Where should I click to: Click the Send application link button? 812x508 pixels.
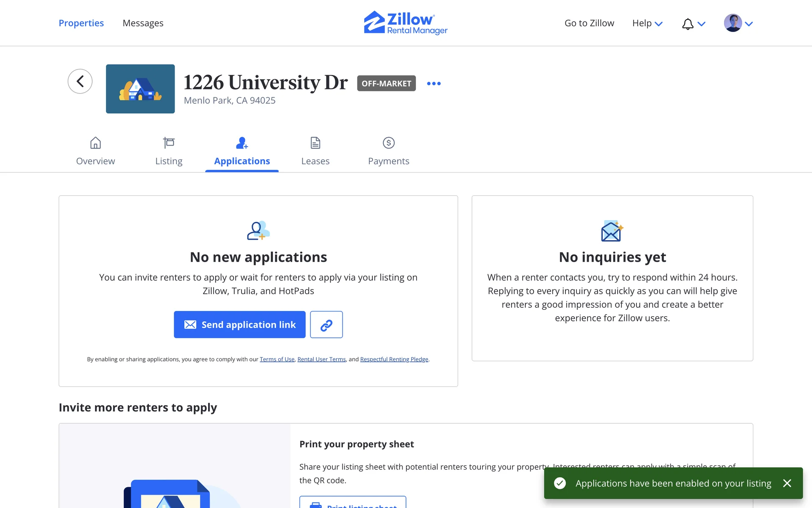(x=239, y=325)
